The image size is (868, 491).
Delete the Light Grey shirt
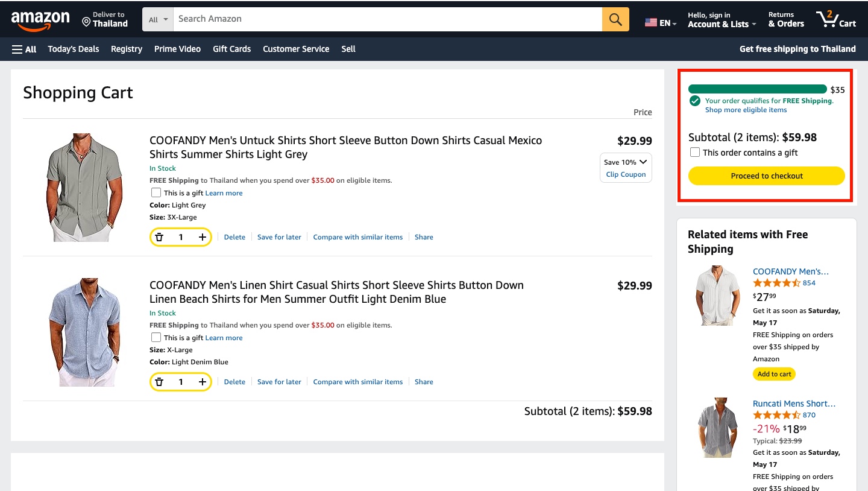(x=234, y=237)
